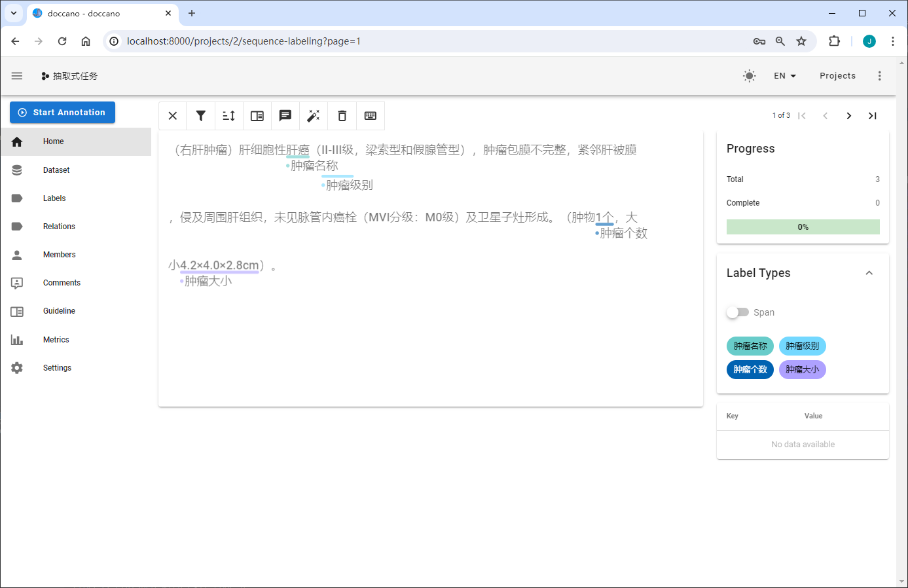Image resolution: width=908 pixels, height=588 pixels.
Task: Open the guideline book icon in toolbar
Action: click(x=257, y=116)
